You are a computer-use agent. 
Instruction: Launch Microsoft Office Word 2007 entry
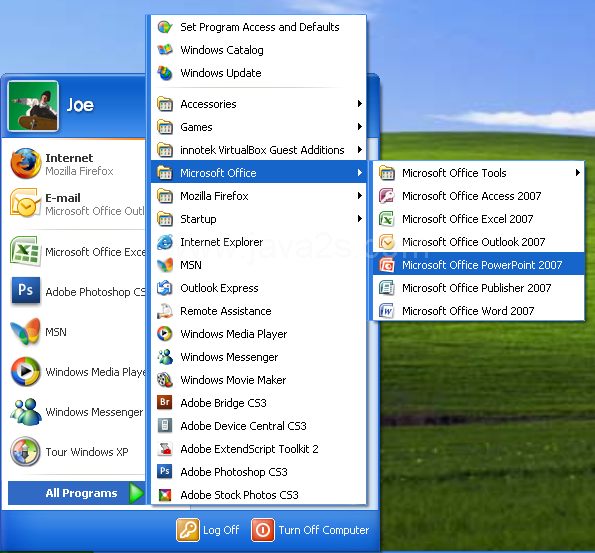479,311
